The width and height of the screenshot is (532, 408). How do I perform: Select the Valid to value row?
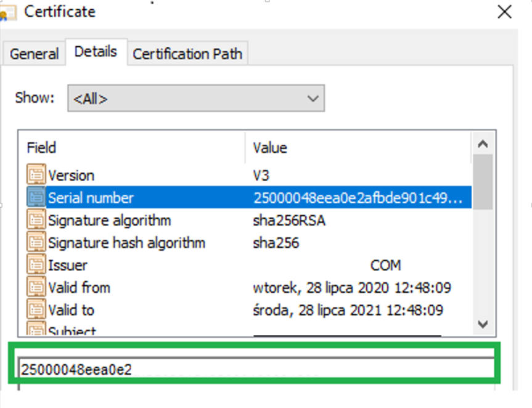click(348, 310)
